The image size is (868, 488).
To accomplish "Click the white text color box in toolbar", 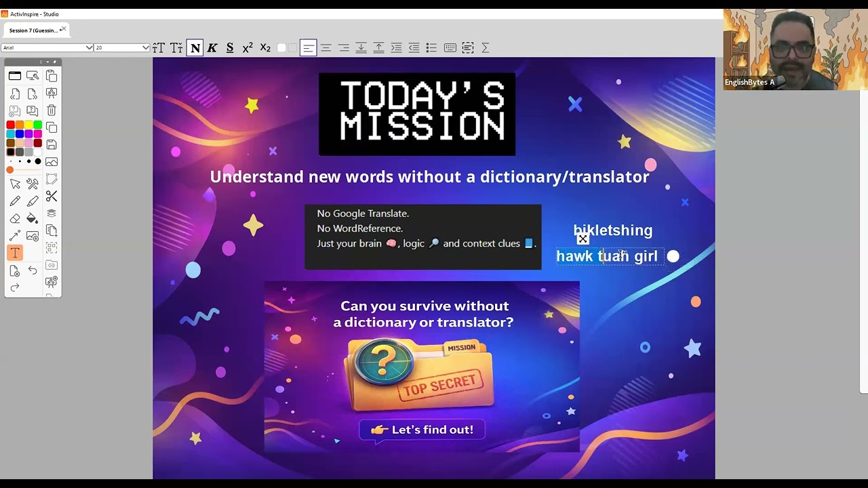I will pyautogui.click(x=281, y=47).
